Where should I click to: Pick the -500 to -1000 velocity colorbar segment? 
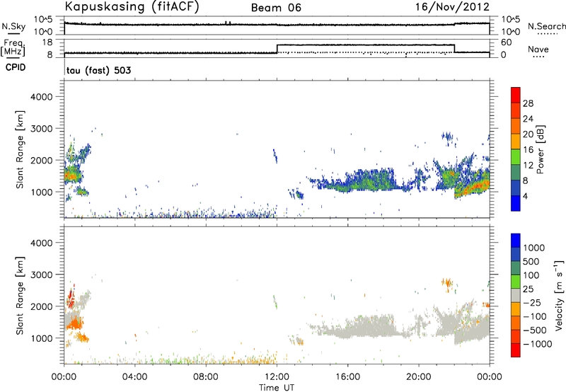(516, 337)
